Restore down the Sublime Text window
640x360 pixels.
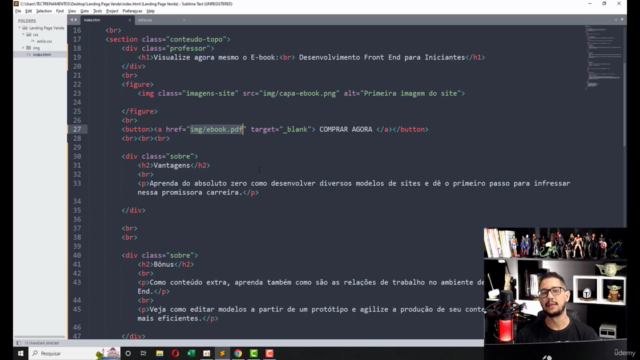604,4
